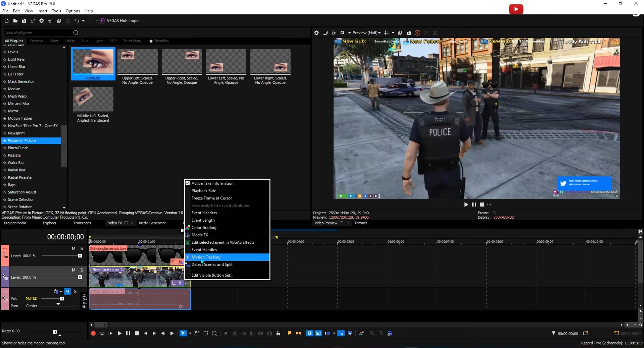
Task: Solo video track 1 with S button
Action: pos(82,248)
